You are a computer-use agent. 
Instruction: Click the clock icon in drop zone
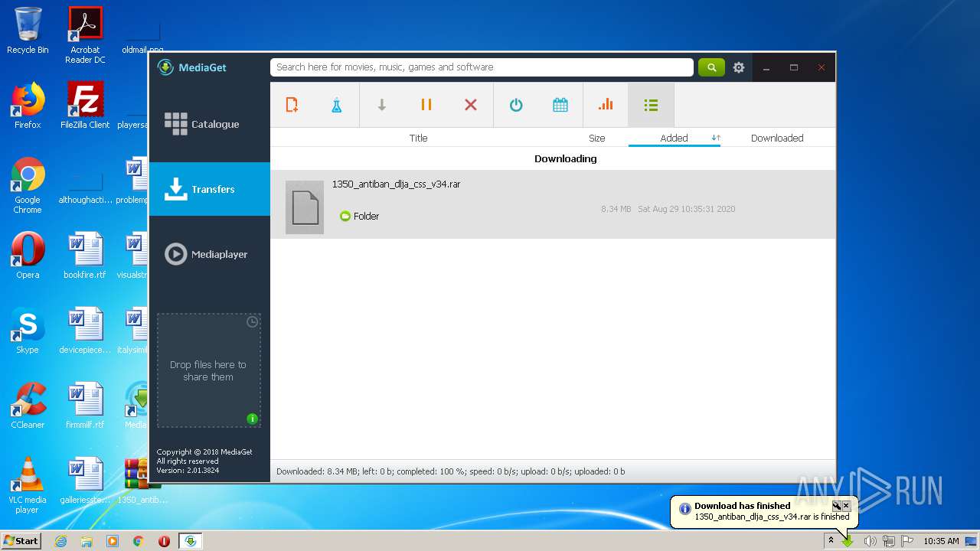tap(252, 322)
